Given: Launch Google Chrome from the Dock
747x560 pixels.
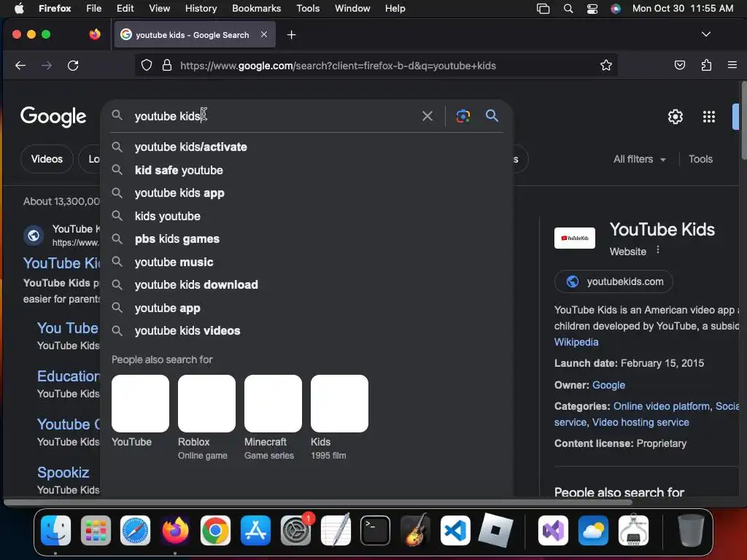Looking at the screenshot, I should coord(215,530).
